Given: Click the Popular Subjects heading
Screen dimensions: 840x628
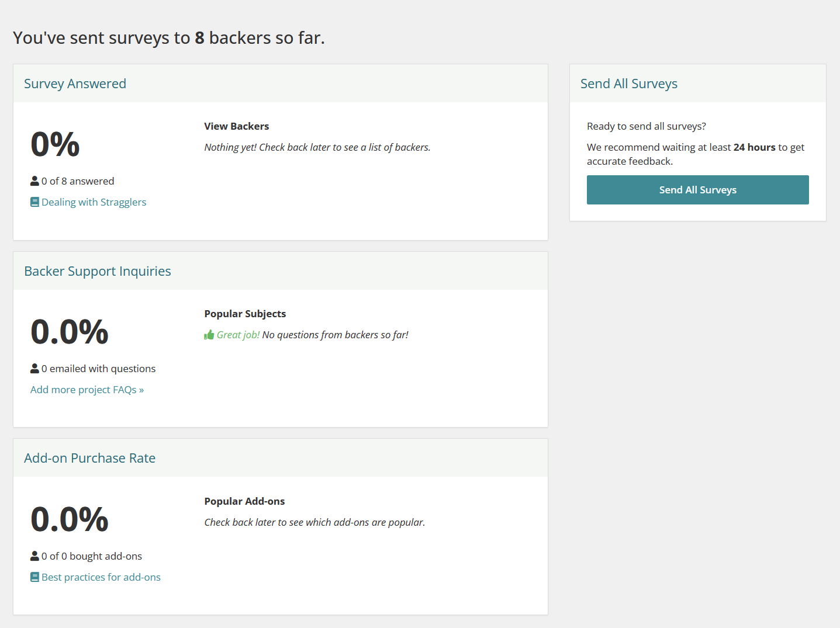Looking at the screenshot, I should [245, 314].
